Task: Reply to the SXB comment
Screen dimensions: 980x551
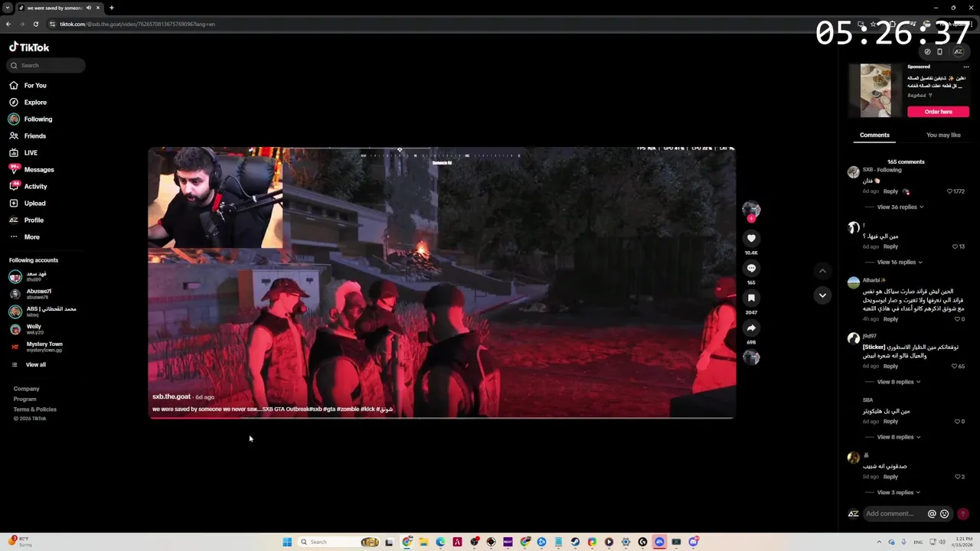Action: (890, 191)
